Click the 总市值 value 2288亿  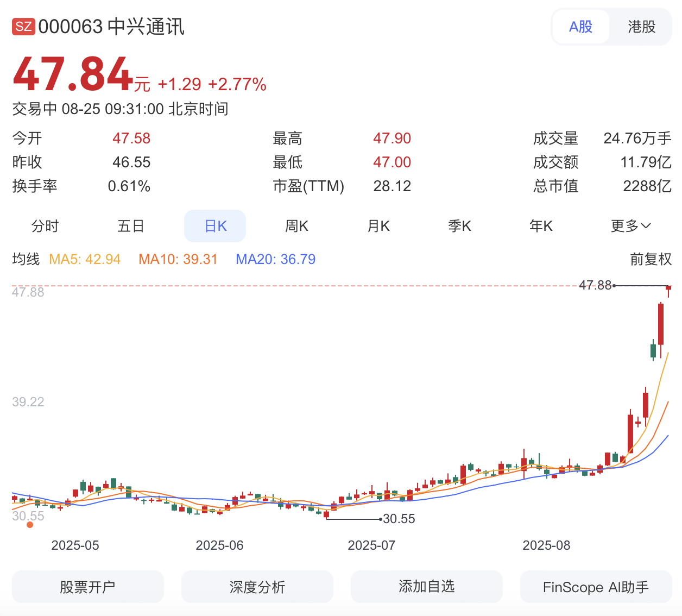pos(647,186)
